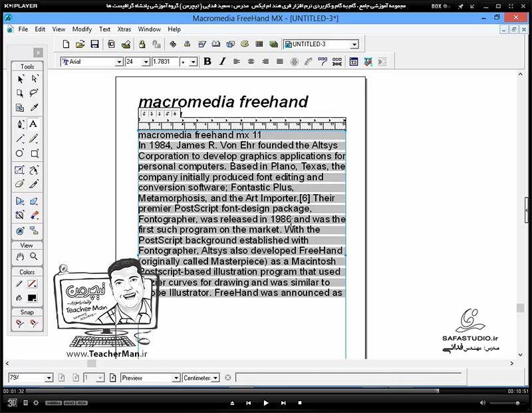Select the Knife tool
532x413 pixels.
(x=35, y=184)
